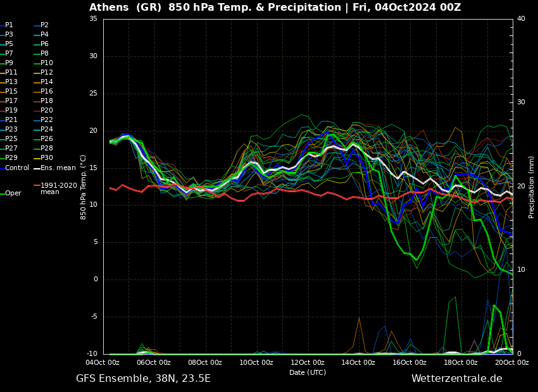Click the red 1991-2020 mean line swatch
538x392 pixels.
(37, 186)
